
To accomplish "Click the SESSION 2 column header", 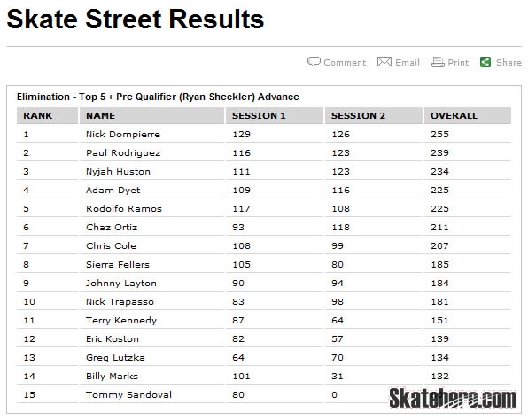I will point(374,115).
